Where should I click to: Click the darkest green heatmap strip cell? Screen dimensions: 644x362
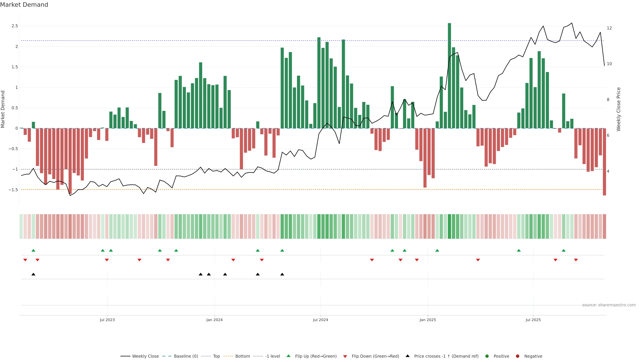[x=449, y=226]
